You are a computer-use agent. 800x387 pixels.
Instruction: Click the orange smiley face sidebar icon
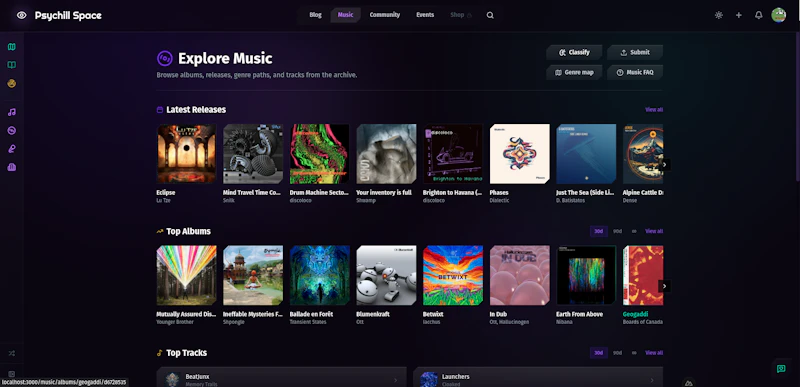[x=12, y=84]
